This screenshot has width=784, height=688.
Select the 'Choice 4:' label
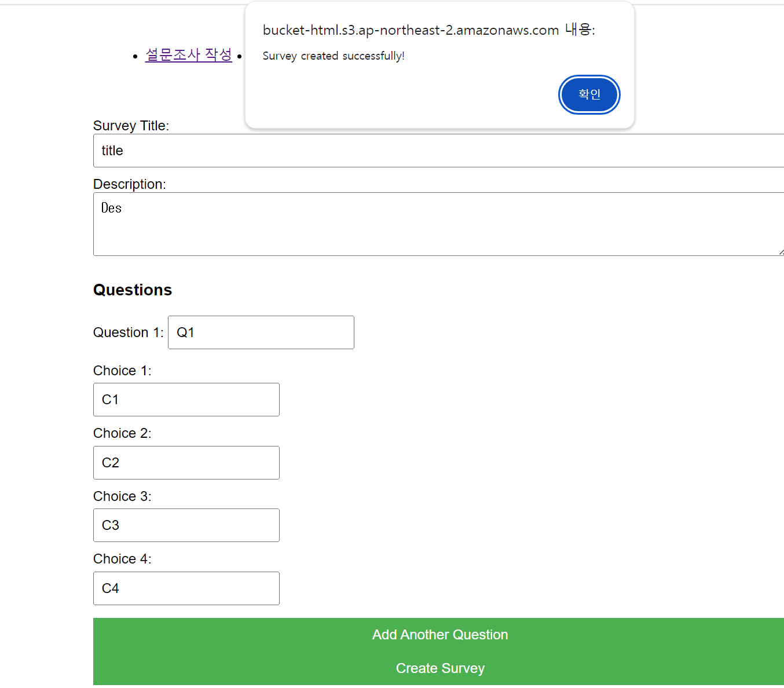(122, 559)
